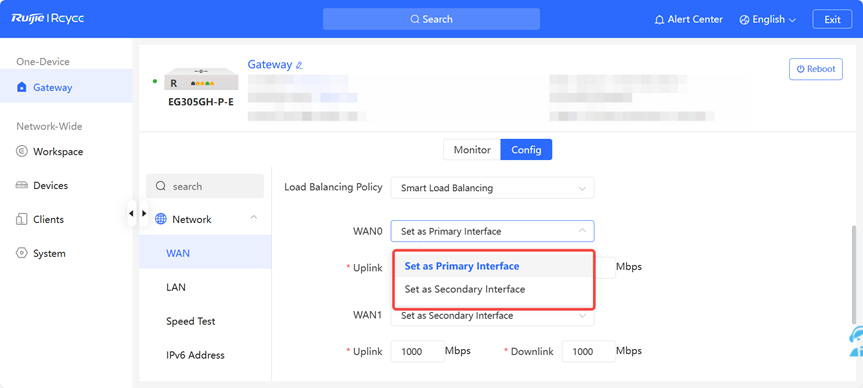Edit the Gateway name pencil icon
This screenshot has height=388, width=863.
coord(299,65)
